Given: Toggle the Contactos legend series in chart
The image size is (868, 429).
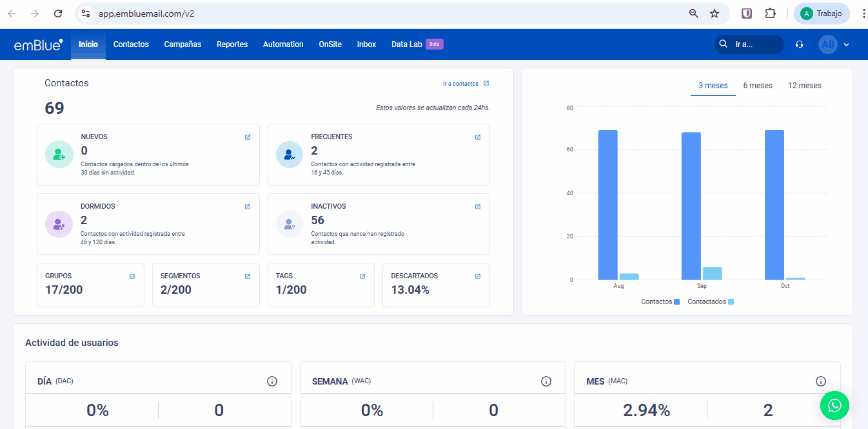Looking at the screenshot, I should (660, 301).
